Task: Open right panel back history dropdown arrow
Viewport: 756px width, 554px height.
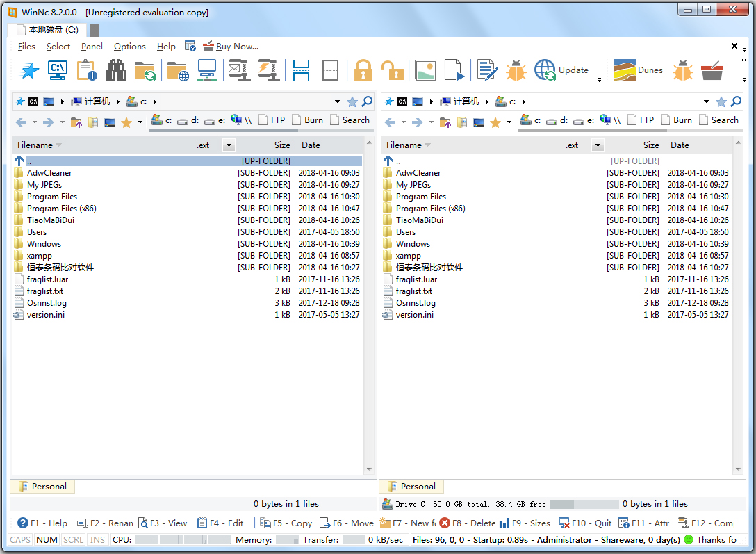Action: pyautogui.click(x=404, y=122)
